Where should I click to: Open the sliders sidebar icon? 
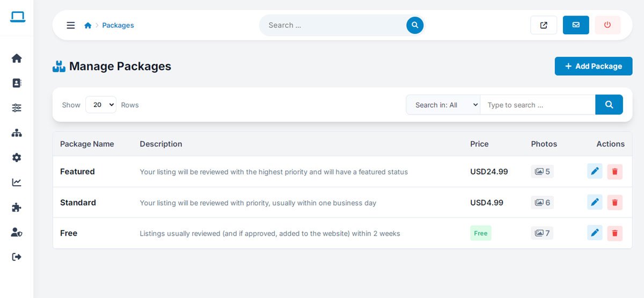(x=17, y=108)
